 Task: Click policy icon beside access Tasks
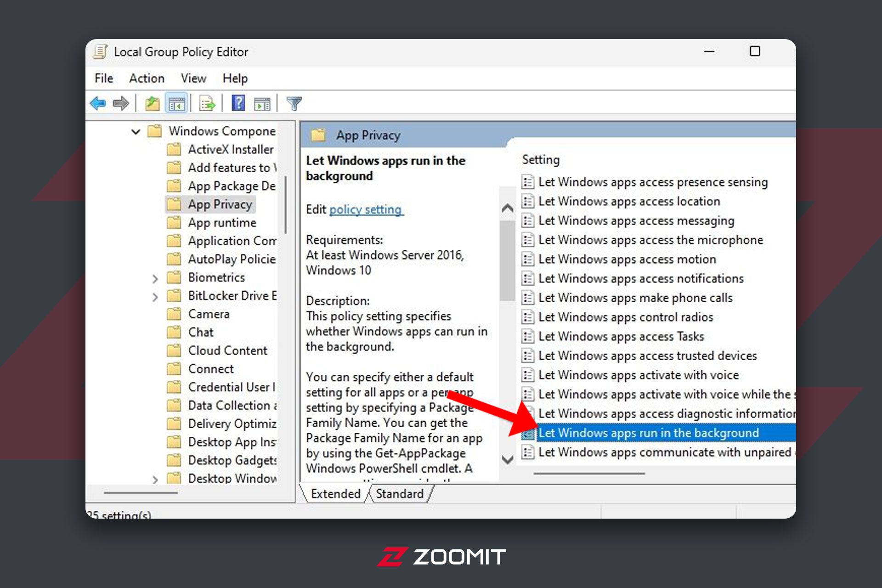point(528,336)
